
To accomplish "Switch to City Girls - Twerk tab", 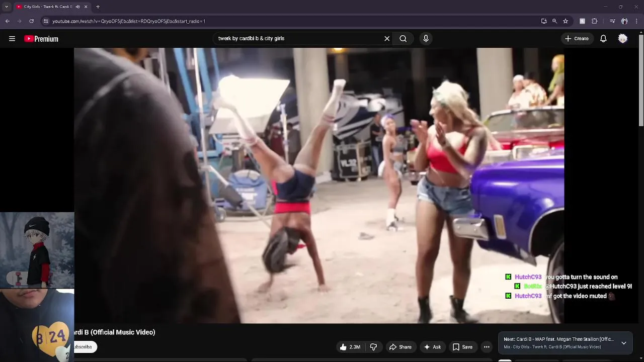I will coord(48,7).
